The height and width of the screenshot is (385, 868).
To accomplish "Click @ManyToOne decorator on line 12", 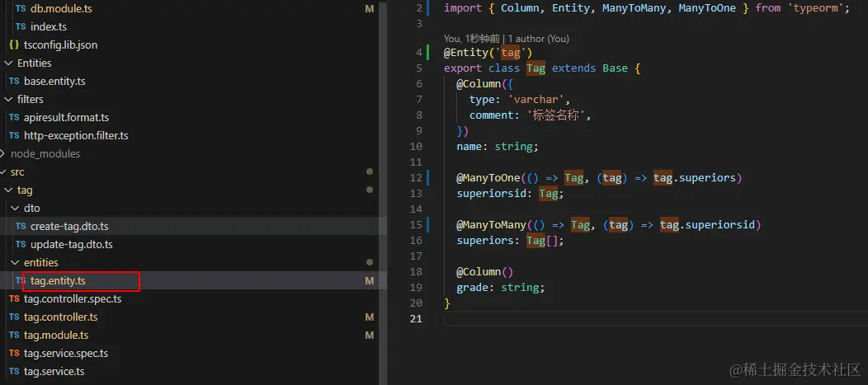I will pos(488,177).
